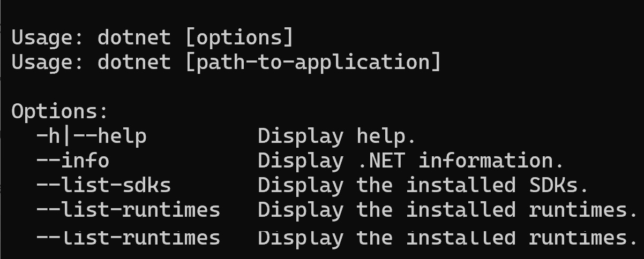Viewport: 644px width, 259px height.
Task: Click the "Options:" heading
Action: tap(60, 112)
